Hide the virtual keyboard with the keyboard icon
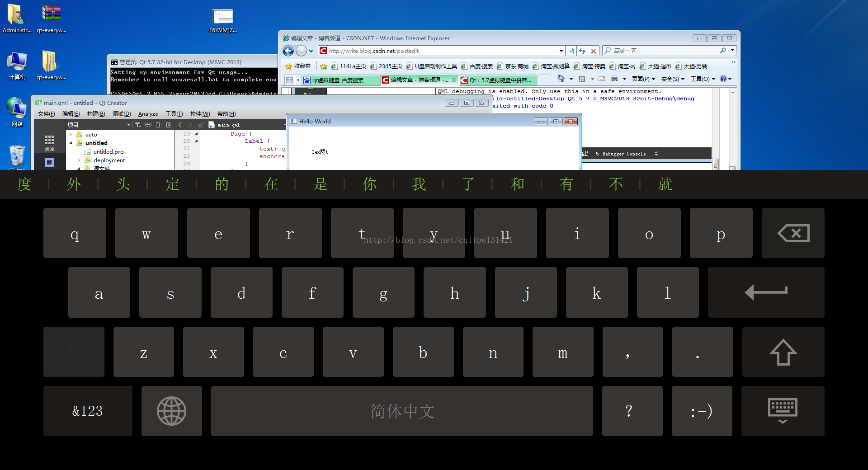The width and height of the screenshot is (868, 470). pyautogui.click(x=783, y=411)
